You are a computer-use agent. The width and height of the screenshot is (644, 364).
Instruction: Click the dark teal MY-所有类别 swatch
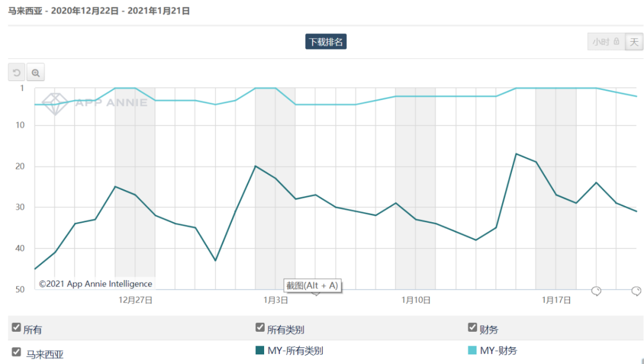tap(259, 350)
